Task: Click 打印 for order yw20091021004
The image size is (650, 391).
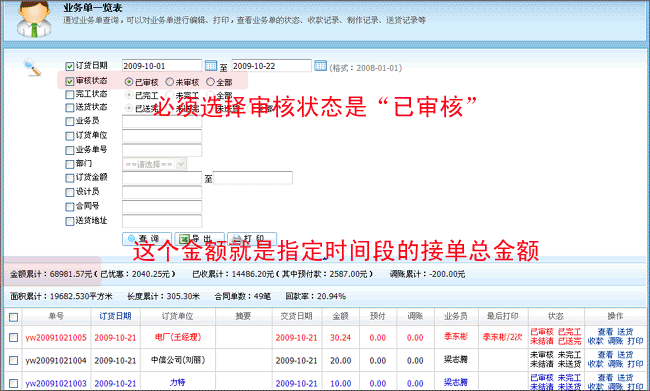Action: tap(635, 364)
